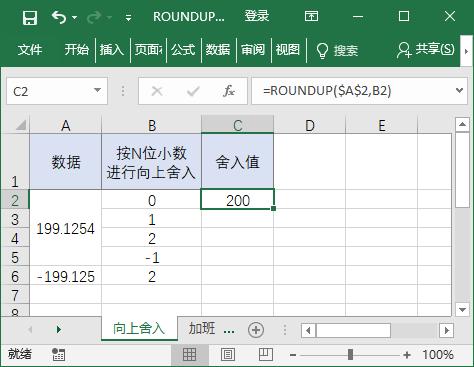Click the sheet tabs ellipsis
Image resolution: width=474 pixels, height=367 pixels.
[x=229, y=331]
